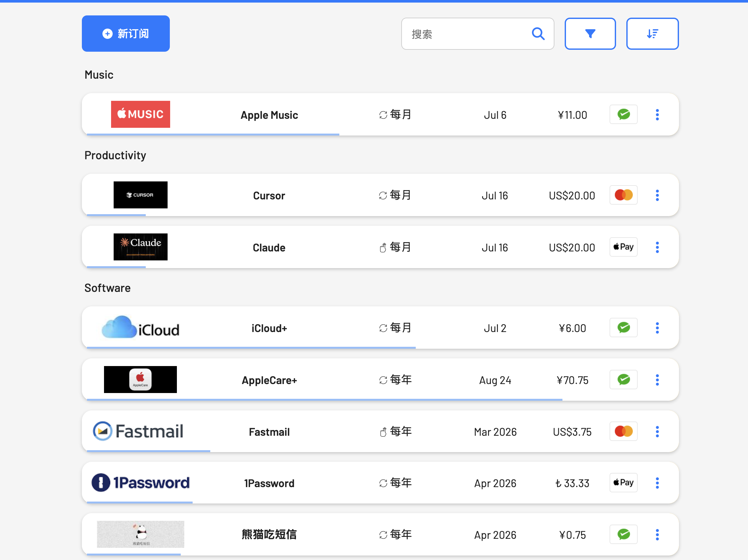The image size is (748, 560).
Task: Click the Jul 6 renewal date
Action: pyautogui.click(x=495, y=115)
